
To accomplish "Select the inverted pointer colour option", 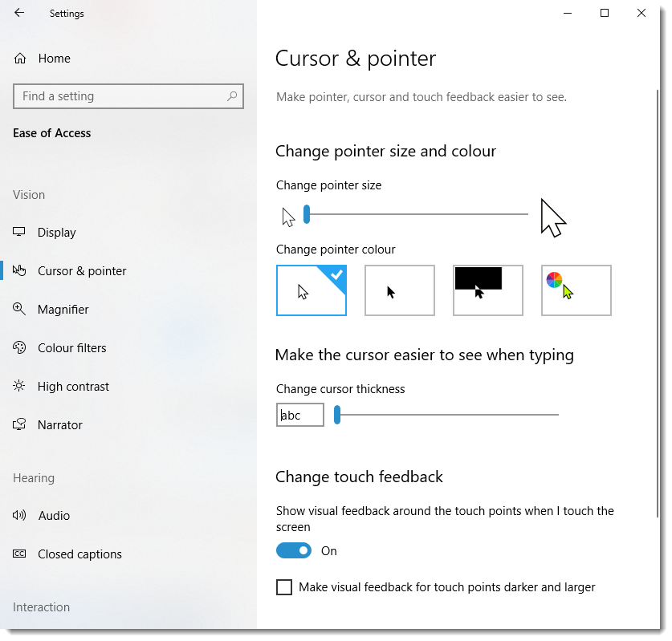I will (488, 290).
